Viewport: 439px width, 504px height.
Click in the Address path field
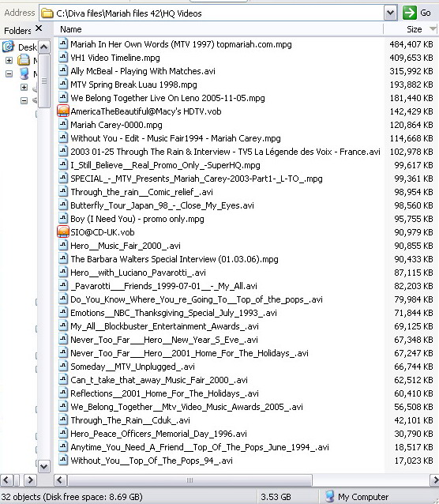[219, 13]
